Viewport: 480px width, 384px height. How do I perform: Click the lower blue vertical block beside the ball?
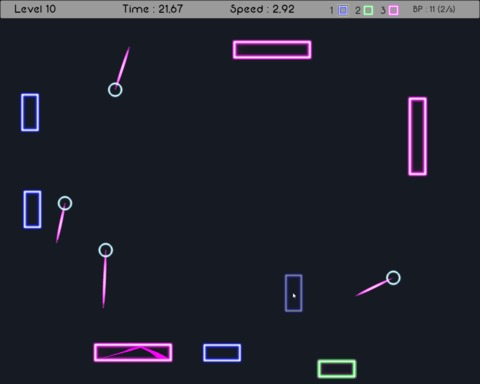click(32, 209)
